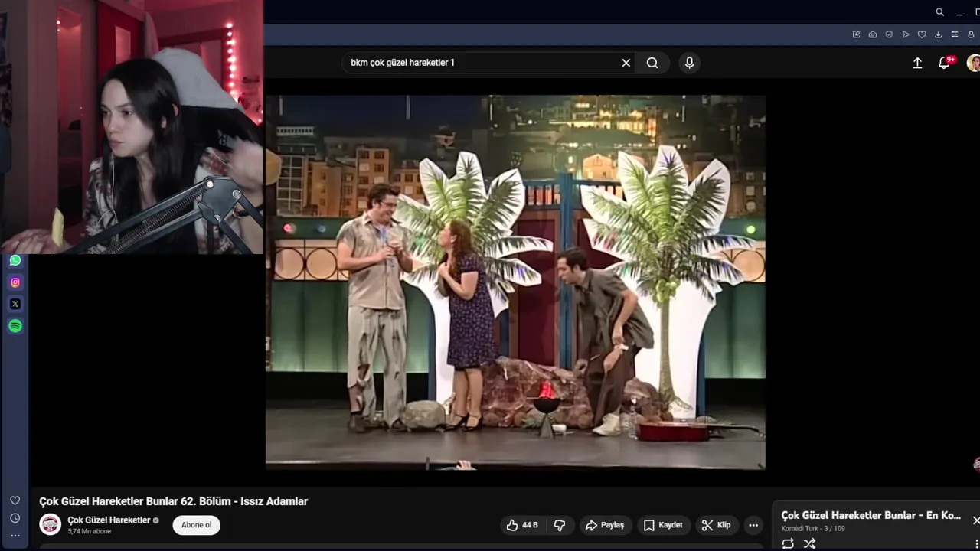Dislike the video with thumbs down
Screen dimensions: 980x551
[x=560, y=525]
